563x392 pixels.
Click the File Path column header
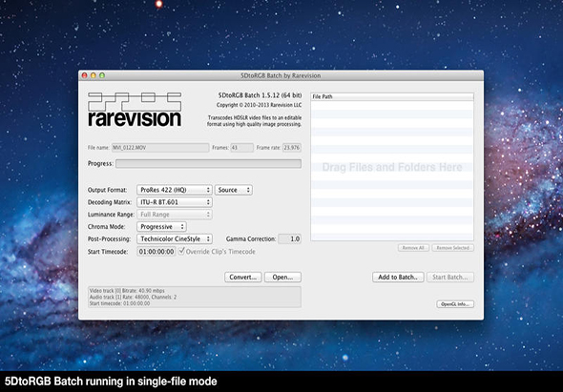click(392, 96)
